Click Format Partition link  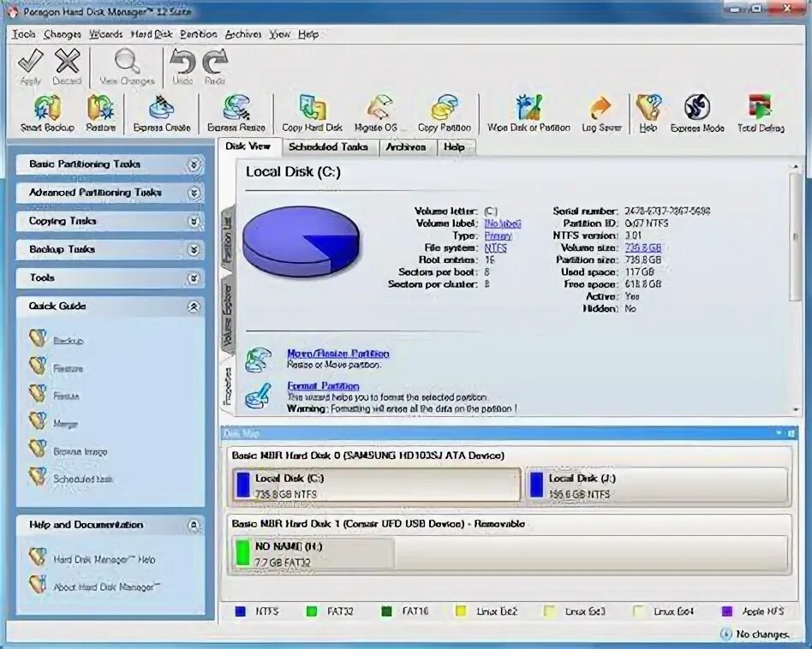coord(323,386)
